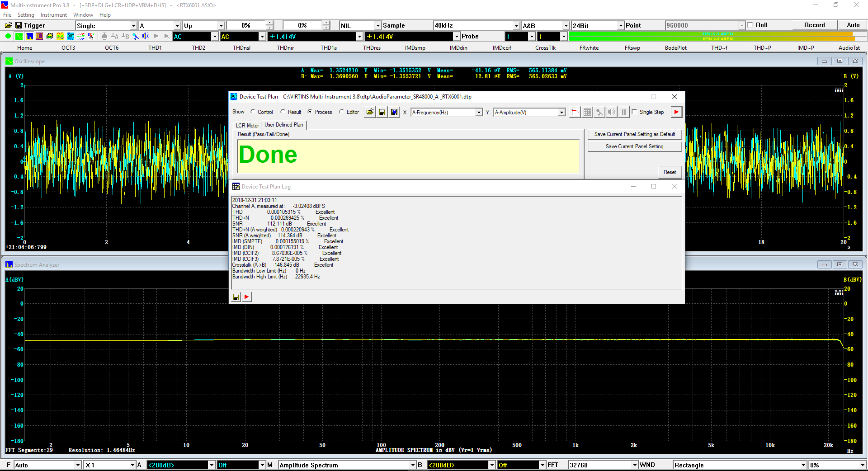Click the CrossTlk panel setting button
Image resolution: width=868 pixels, height=471 pixels.
tap(545, 47)
